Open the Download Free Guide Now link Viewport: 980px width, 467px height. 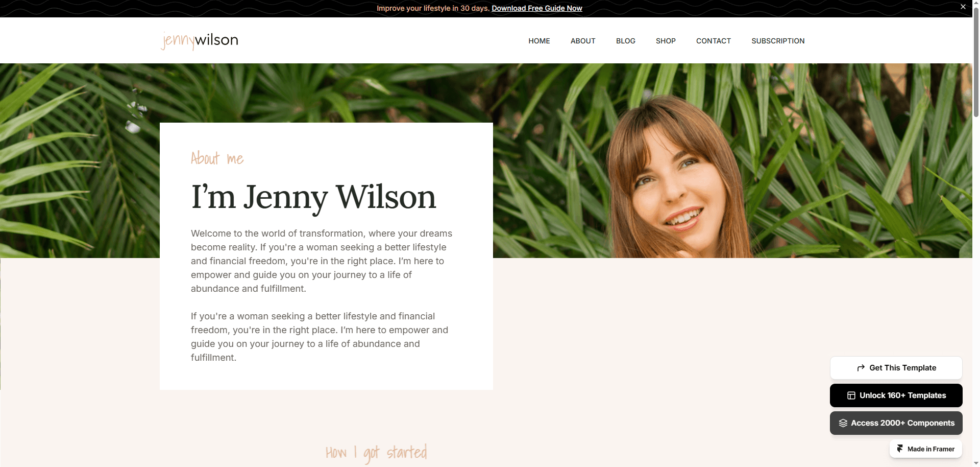point(537,8)
